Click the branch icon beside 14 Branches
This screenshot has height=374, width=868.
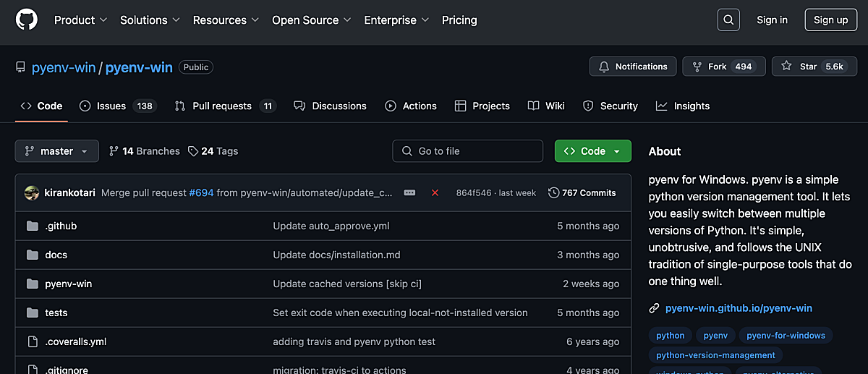pos(114,151)
